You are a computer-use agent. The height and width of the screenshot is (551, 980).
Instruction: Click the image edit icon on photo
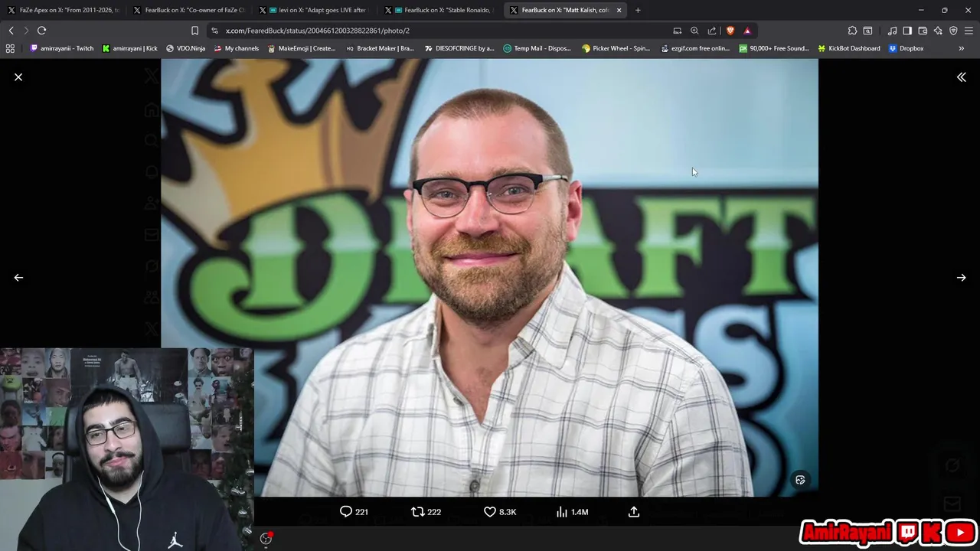800,480
